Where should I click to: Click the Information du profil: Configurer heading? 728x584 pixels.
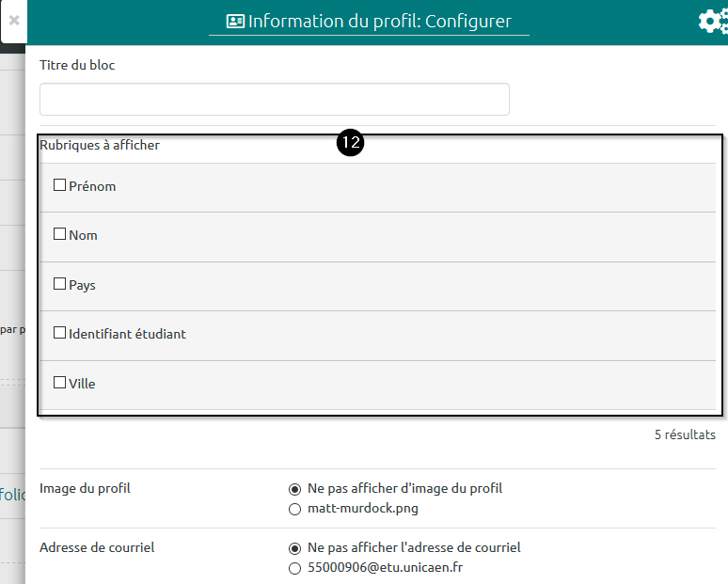coord(379,21)
